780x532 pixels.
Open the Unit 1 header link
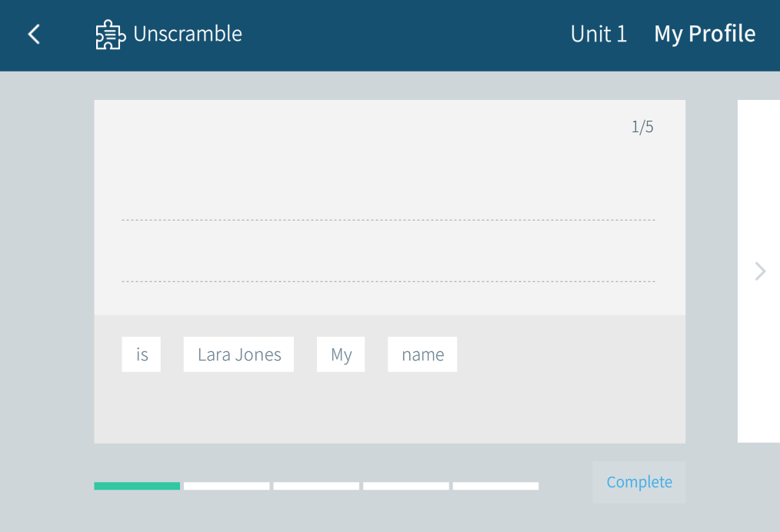(598, 35)
